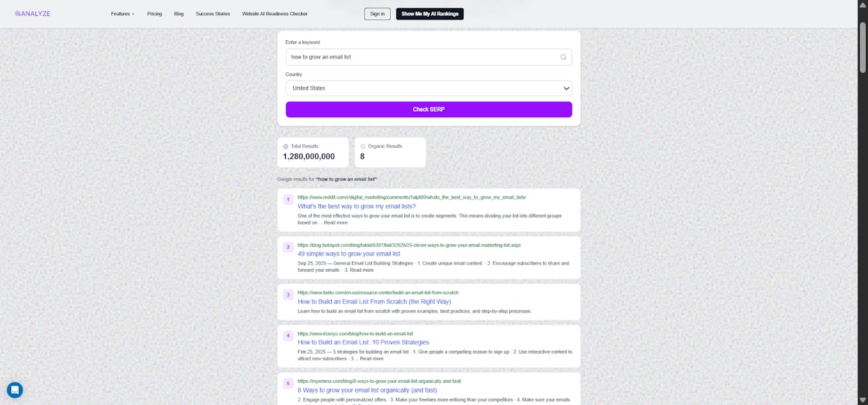Click the purple Check SERP button
Image resolution: width=868 pixels, height=405 pixels.
click(x=428, y=109)
